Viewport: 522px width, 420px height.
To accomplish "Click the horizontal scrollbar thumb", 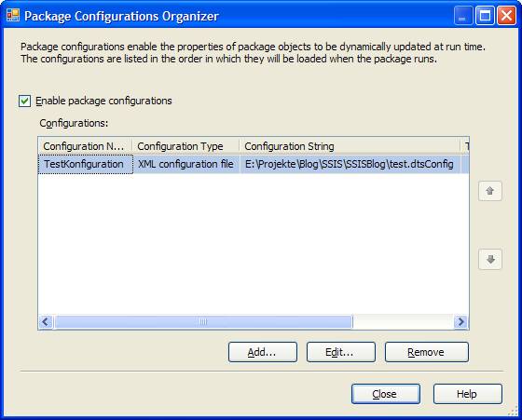I will coord(203,321).
